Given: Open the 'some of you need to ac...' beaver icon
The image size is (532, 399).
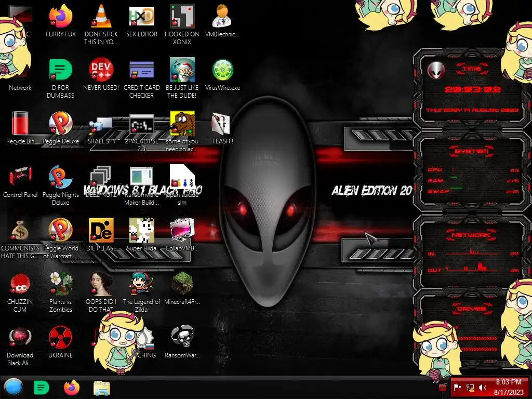Looking at the screenshot, I should coord(182,123).
